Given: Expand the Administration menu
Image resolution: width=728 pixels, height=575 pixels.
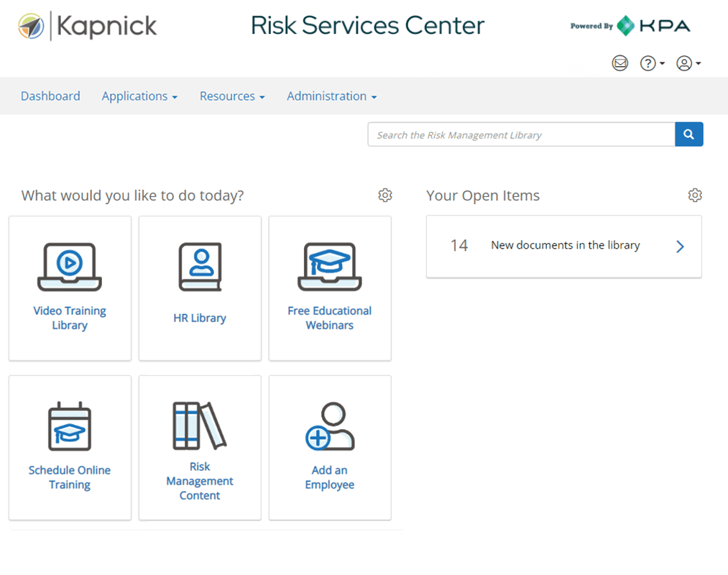Looking at the screenshot, I should (x=331, y=96).
